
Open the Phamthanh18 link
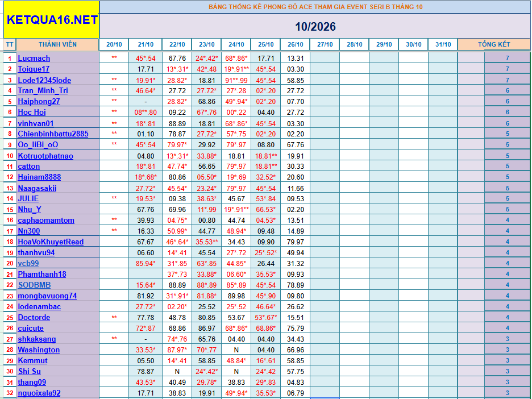pyautogui.click(x=42, y=274)
